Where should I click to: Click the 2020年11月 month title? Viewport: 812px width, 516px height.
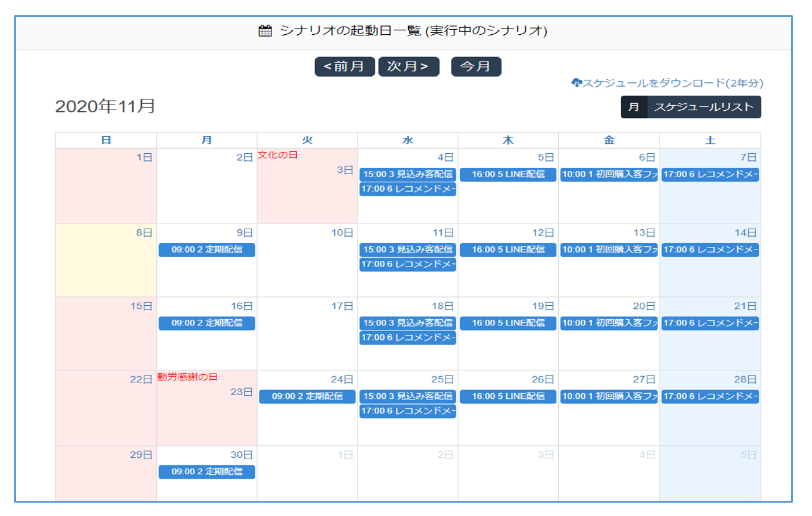pos(105,106)
